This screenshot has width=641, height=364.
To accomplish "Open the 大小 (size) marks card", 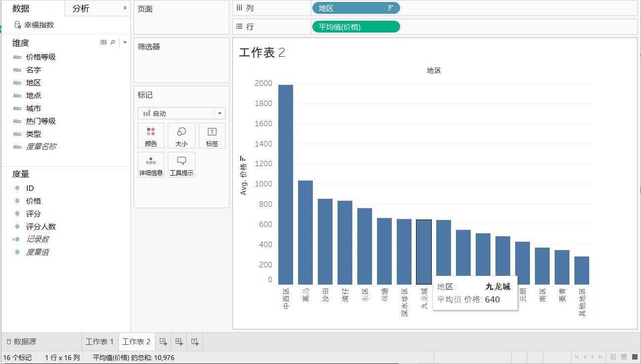I will (x=181, y=136).
